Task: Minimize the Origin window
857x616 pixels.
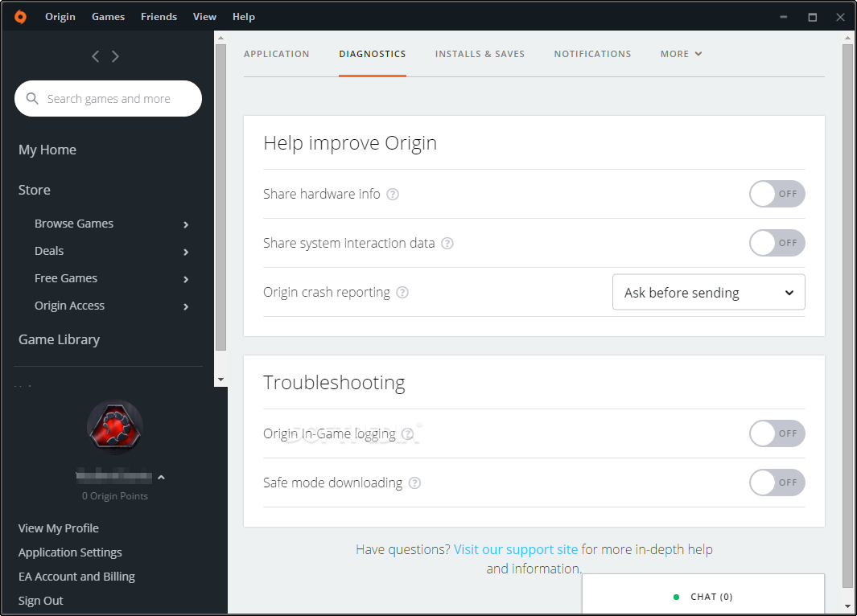Action: [x=783, y=17]
